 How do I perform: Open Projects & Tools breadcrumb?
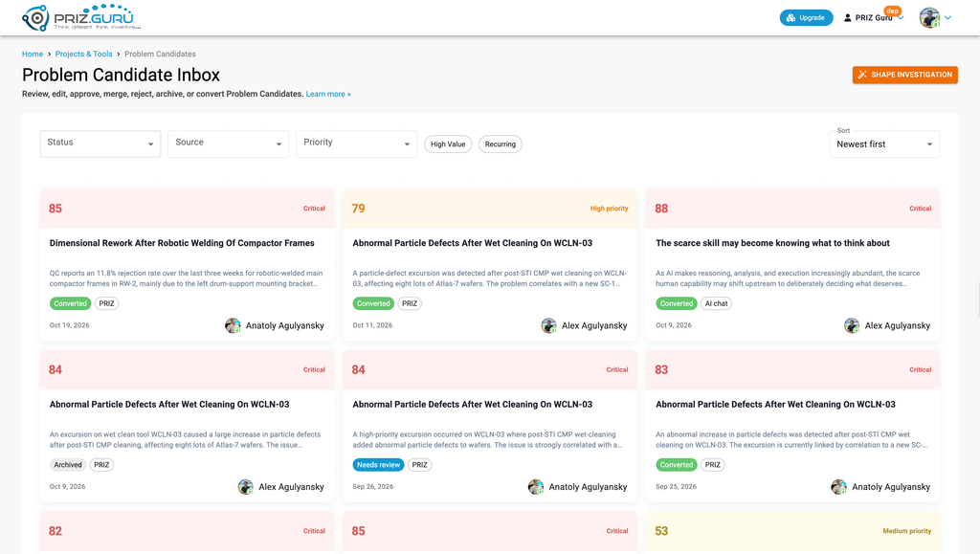click(84, 54)
